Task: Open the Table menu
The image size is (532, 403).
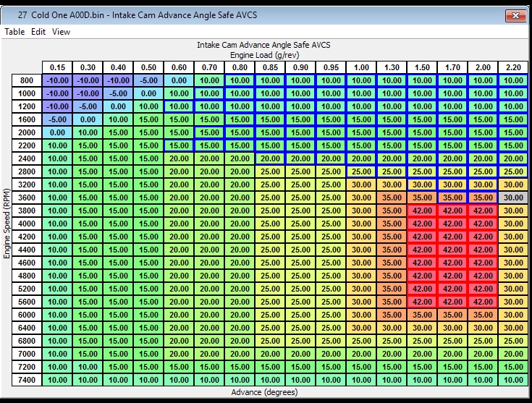Action: tap(14, 32)
